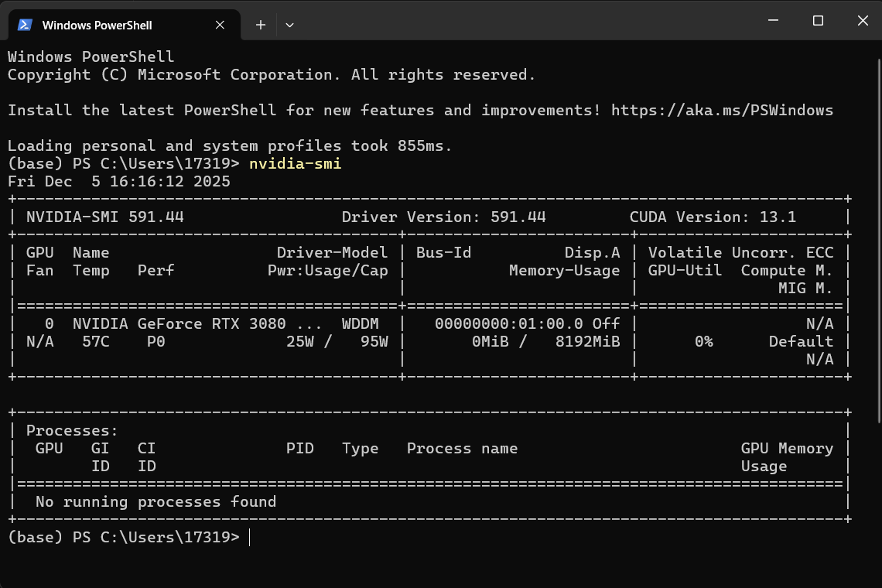Click the PowerShell icon on the tab

point(25,25)
